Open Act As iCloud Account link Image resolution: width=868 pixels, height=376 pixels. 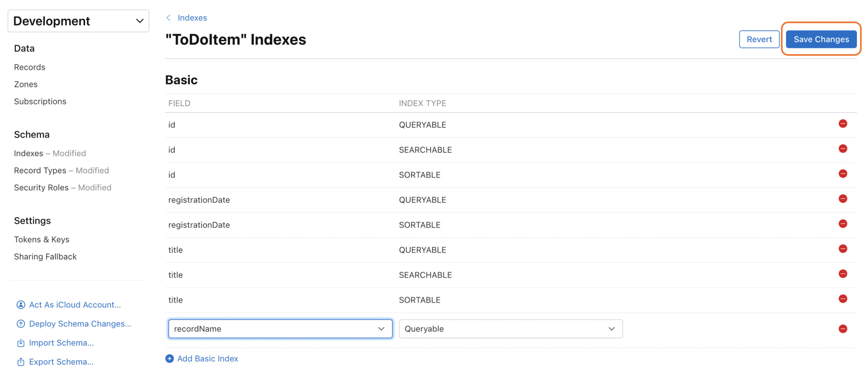click(75, 305)
